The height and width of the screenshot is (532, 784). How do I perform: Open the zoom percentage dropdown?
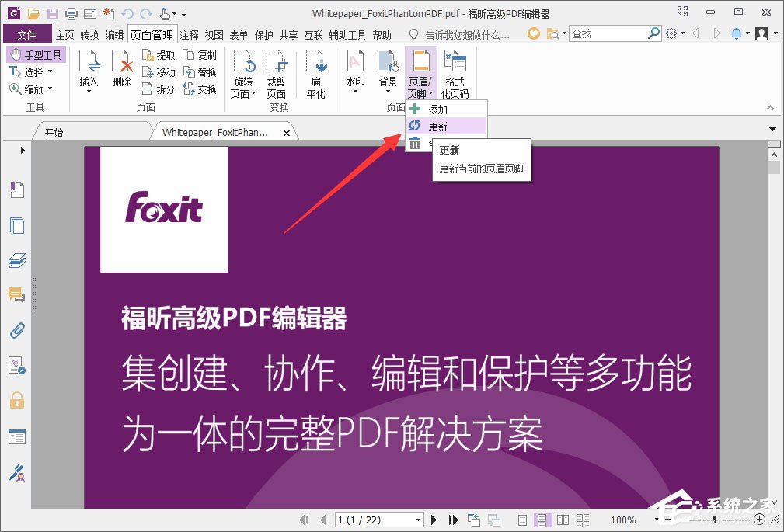(x=657, y=519)
